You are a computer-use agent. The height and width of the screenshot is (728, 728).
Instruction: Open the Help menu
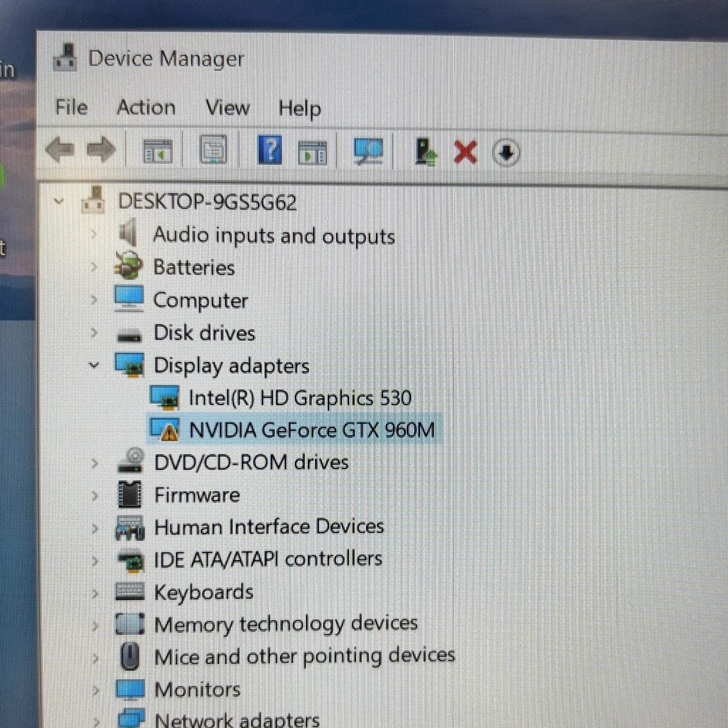tap(299, 108)
